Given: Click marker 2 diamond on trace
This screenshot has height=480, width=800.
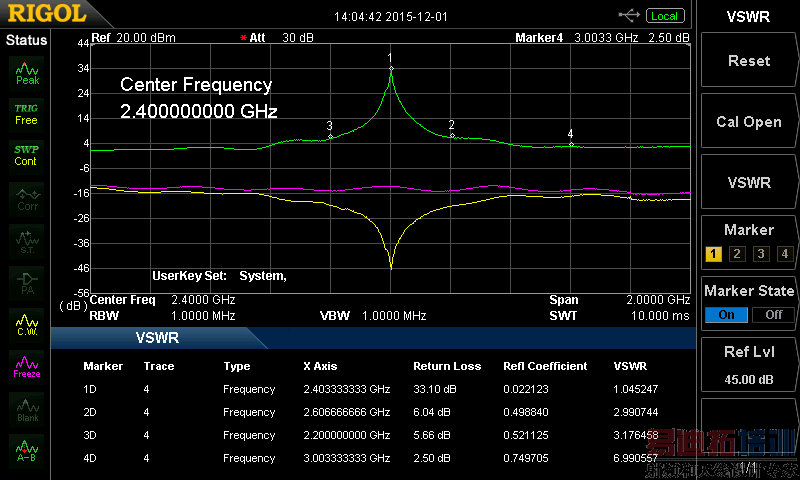Looking at the screenshot, I should pyautogui.click(x=452, y=136).
